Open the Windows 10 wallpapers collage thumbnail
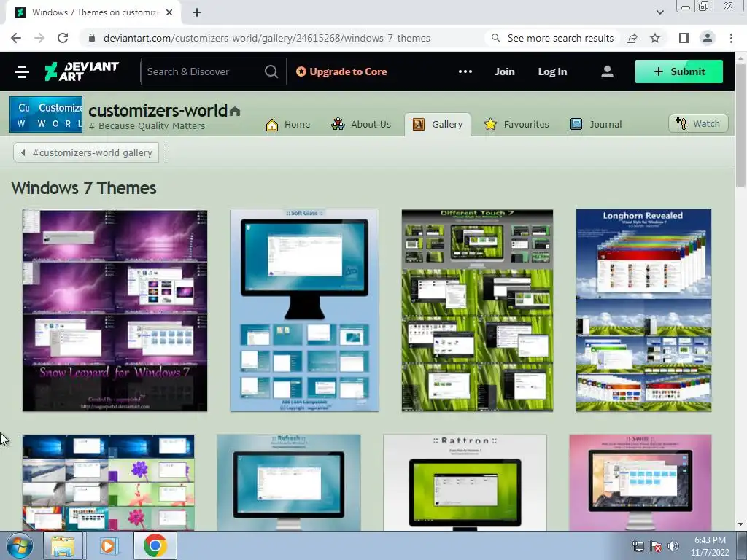747x560 pixels. 108,483
